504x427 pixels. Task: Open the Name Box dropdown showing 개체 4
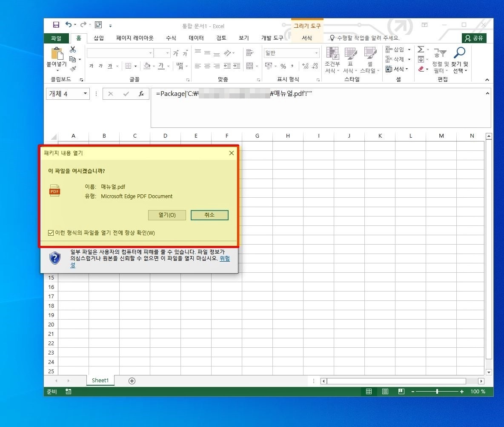pos(85,94)
